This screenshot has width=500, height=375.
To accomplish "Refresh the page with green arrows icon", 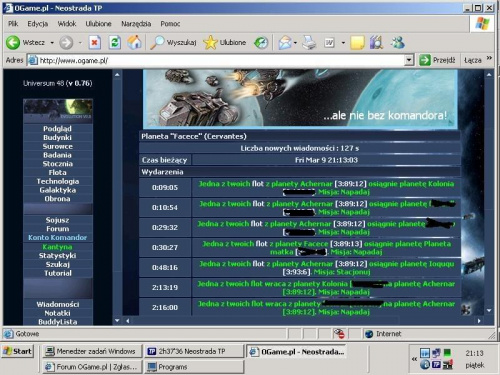I will [115, 43].
